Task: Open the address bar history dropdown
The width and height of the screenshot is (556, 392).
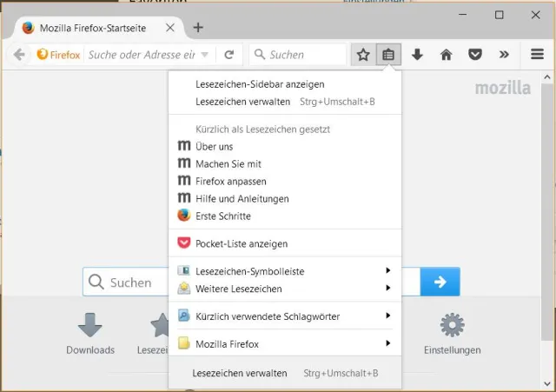Action: tap(205, 55)
